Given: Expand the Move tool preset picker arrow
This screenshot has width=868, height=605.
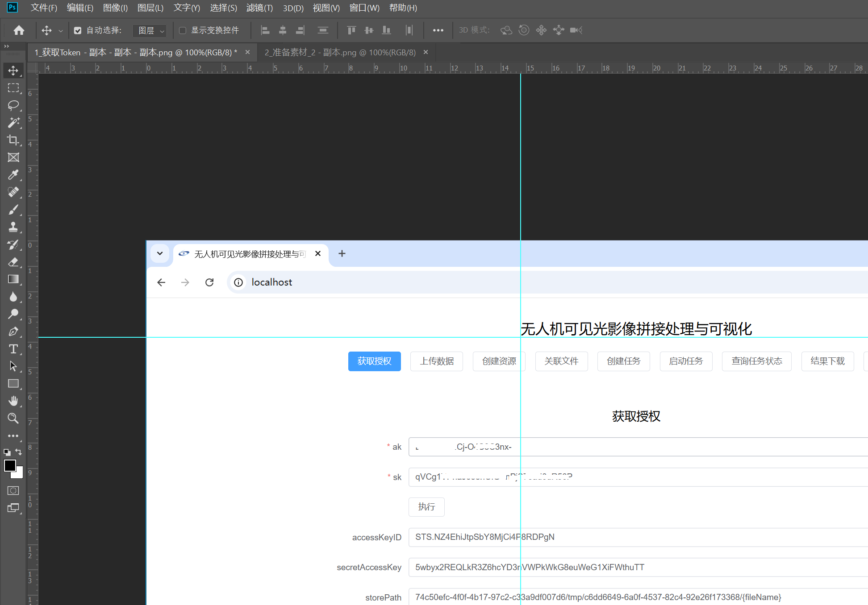Looking at the screenshot, I should tap(61, 31).
